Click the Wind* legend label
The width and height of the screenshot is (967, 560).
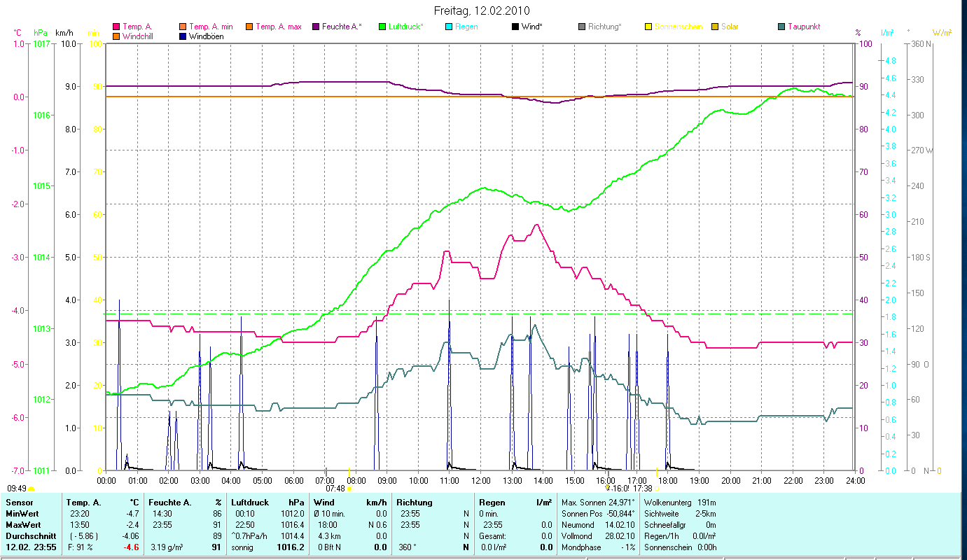[532, 27]
